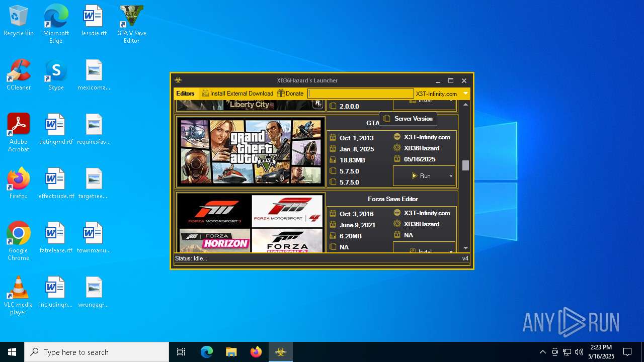This screenshot has width=644, height=362.
Task: Expand the Run button dropdown arrow
Action: click(451, 176)
